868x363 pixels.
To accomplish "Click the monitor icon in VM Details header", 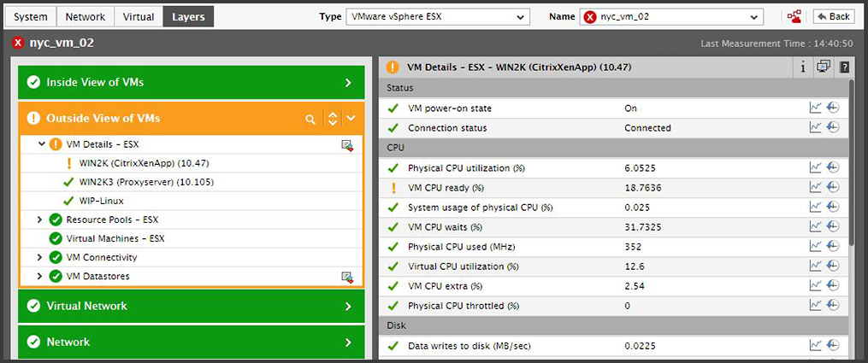I will pos(824,67).
